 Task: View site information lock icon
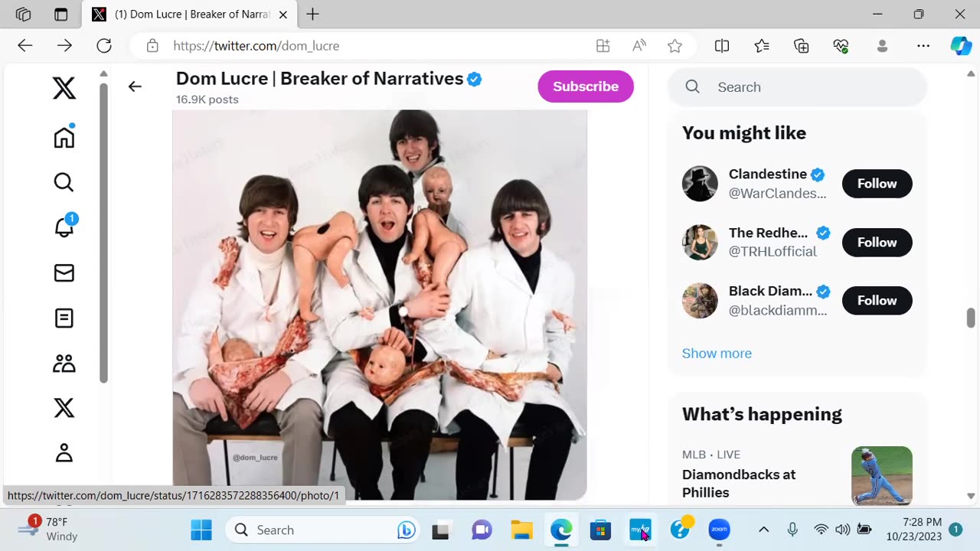(x=152, y=46)
